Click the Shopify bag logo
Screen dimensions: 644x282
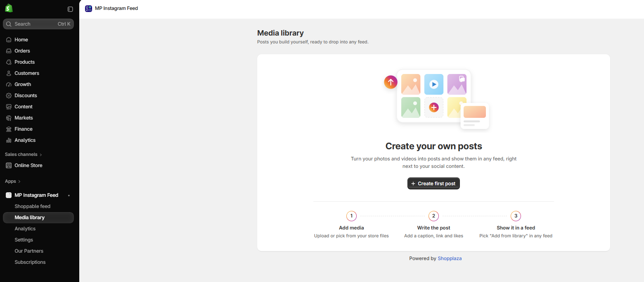pyautogui.click(x=9, y=8)
